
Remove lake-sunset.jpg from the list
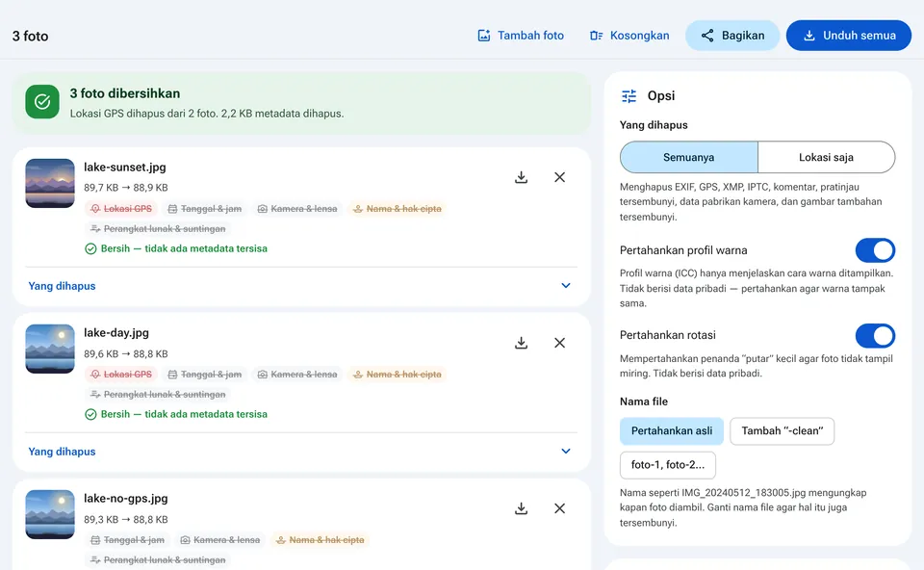[560, 177]
